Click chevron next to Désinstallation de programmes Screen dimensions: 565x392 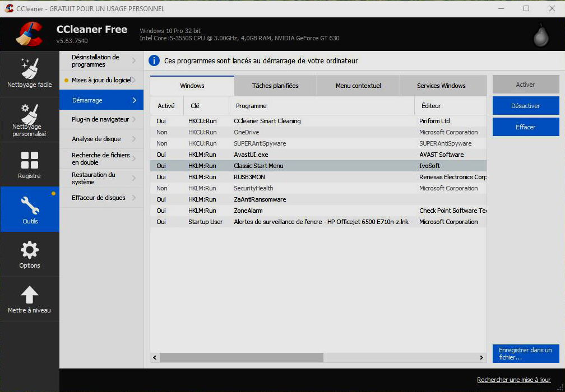click(x=135, y=61)
